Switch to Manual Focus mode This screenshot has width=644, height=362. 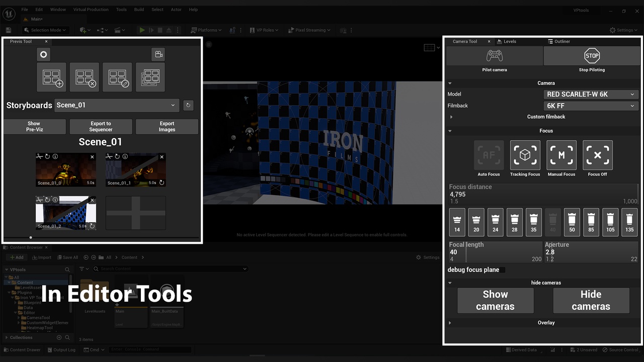coord(561,155)
